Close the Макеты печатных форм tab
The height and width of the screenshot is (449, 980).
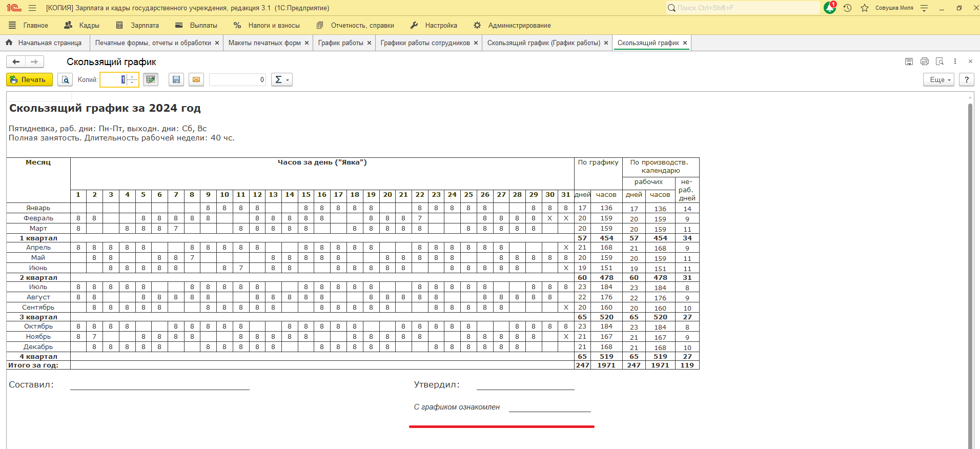pyautogui.click(x=307, y=43)
